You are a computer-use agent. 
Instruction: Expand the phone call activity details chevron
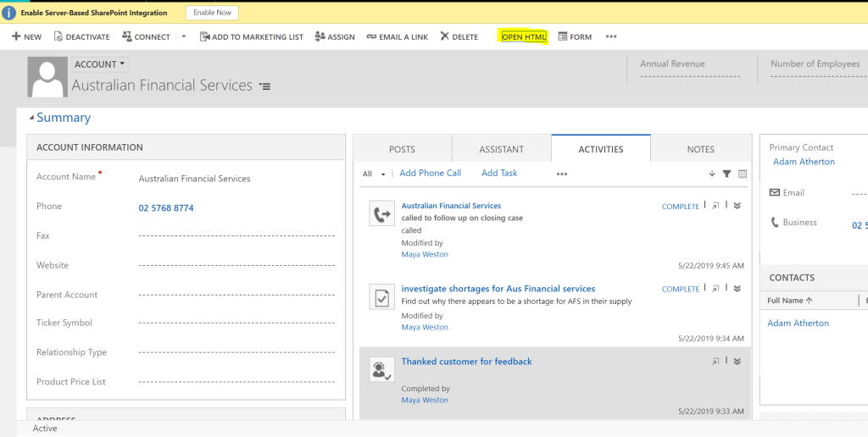[x=737, y=206]
